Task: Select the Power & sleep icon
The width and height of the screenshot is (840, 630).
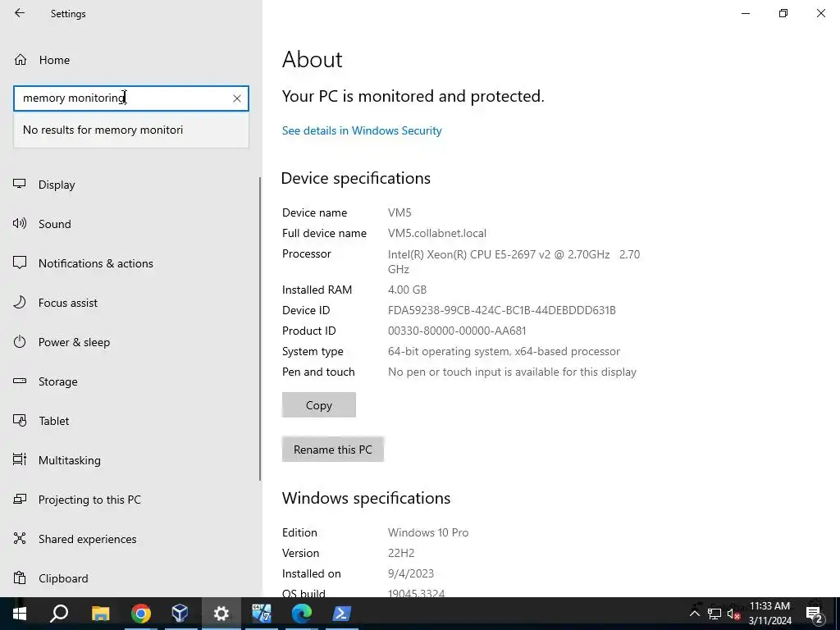Action: pyautogui.click(x=20, y=342)
